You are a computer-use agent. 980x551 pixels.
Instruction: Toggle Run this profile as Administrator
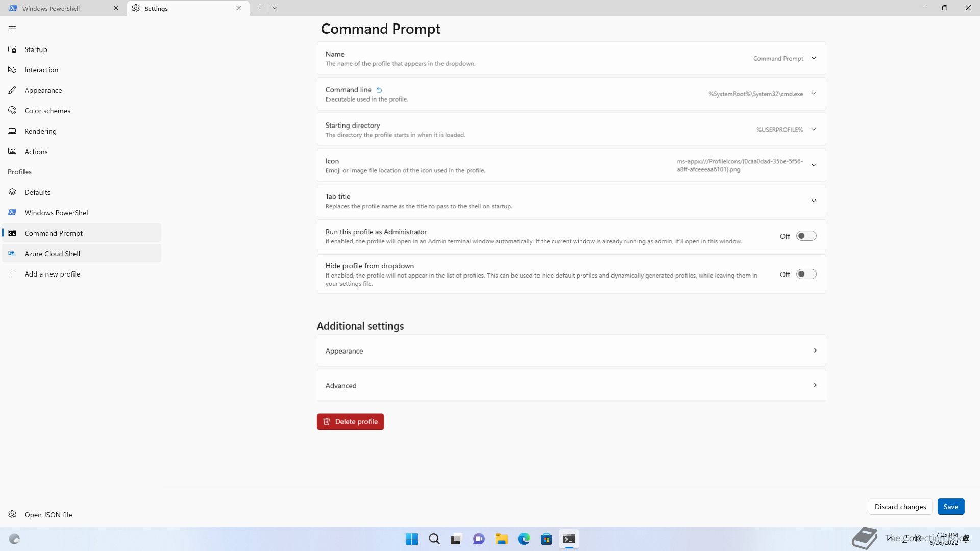pyautogui.click(x=806, y=236)
